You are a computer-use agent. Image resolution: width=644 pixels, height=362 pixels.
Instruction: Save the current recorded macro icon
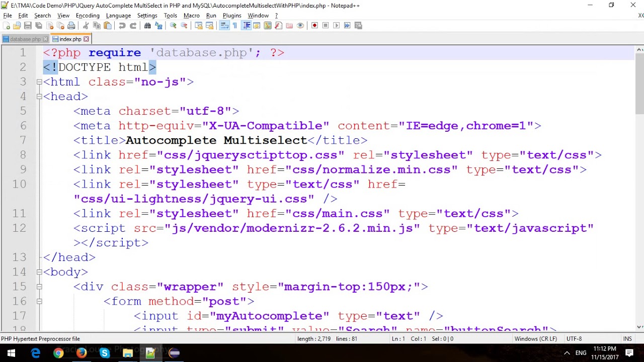click(x=358, y=25)
